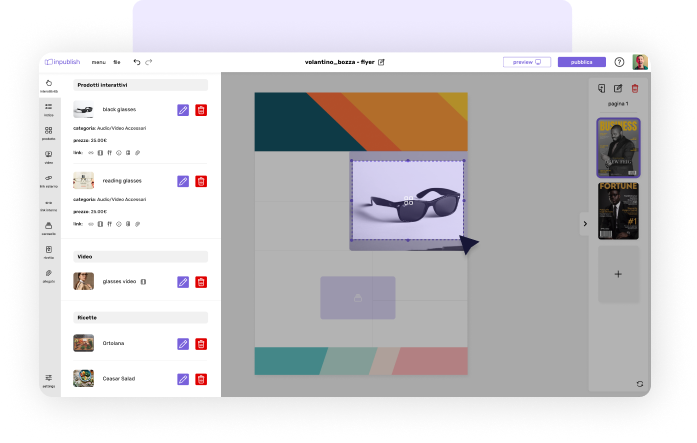Screen dimensions: 697x443
Task: Open settings in the left sidebar
Action: (x=48, y=379)
